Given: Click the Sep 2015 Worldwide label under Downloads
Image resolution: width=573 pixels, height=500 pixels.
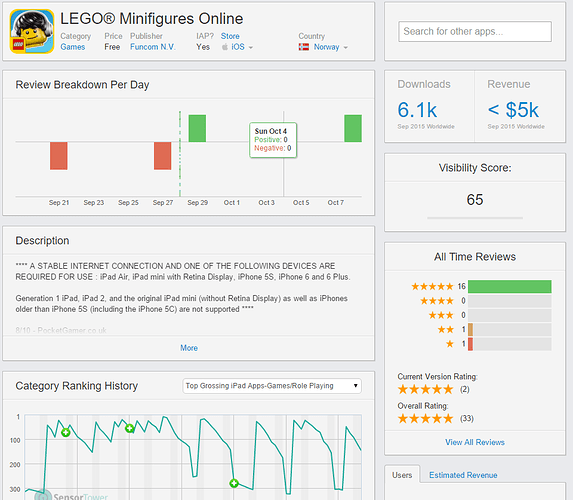Looking at the screenshot, I should coord(426,126).
